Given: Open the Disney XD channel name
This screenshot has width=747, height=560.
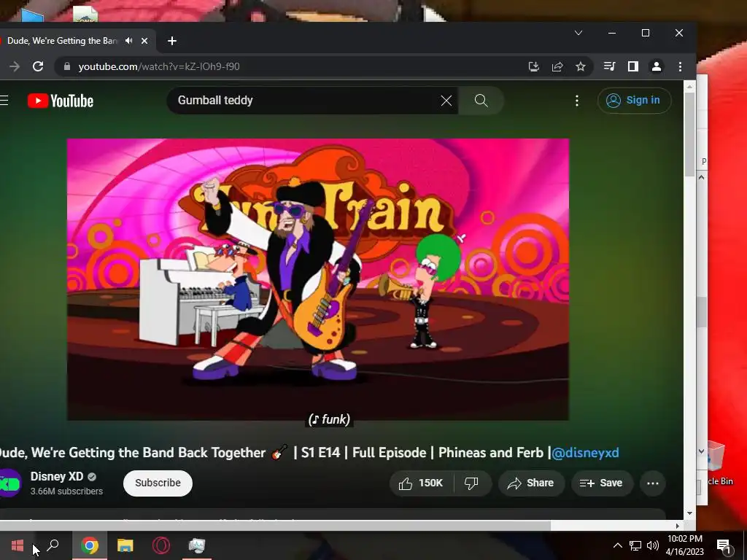Looking at the screenshot, I should click(x=57, y=476).
